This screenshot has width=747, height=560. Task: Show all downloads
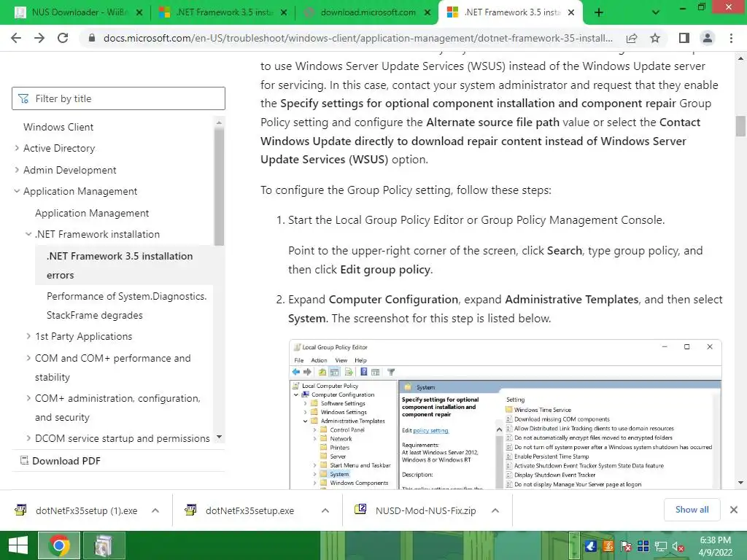pos(692,510)
